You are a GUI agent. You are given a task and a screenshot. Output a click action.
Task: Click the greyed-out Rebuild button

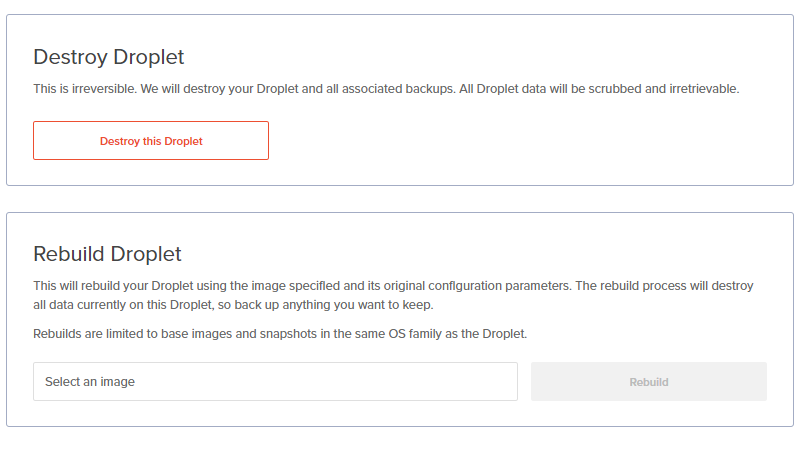coord(649,382)
